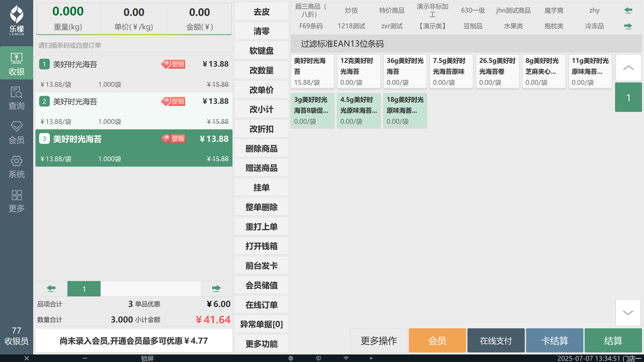Click 删除商品 to delete item
Viewport: 644px width, 362px height.
[262, 148]
